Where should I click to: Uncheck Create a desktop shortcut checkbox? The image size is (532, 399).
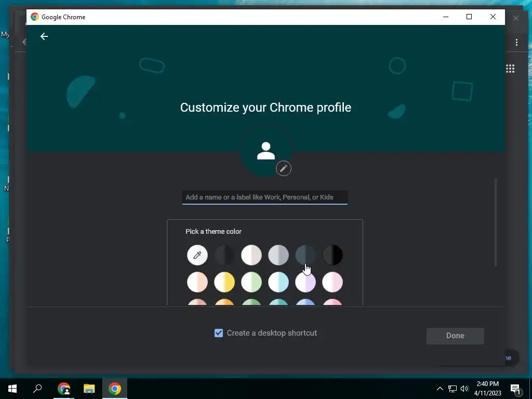[219, 333]
